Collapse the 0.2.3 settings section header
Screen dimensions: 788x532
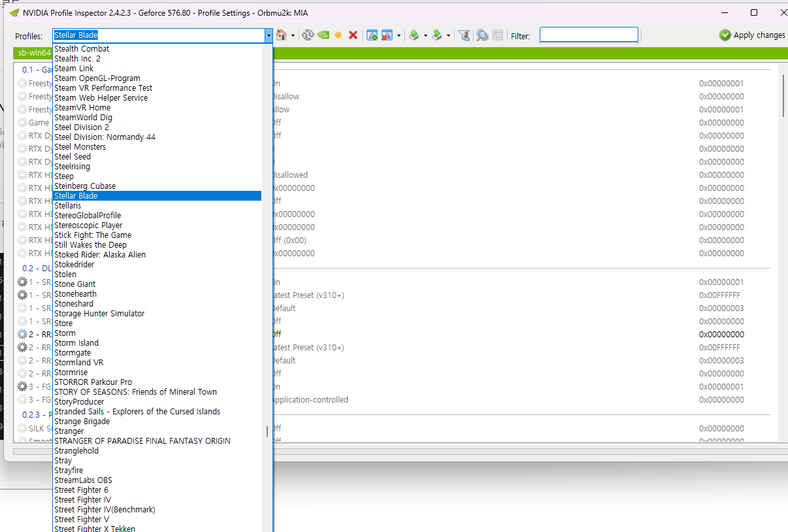point(37,415)
